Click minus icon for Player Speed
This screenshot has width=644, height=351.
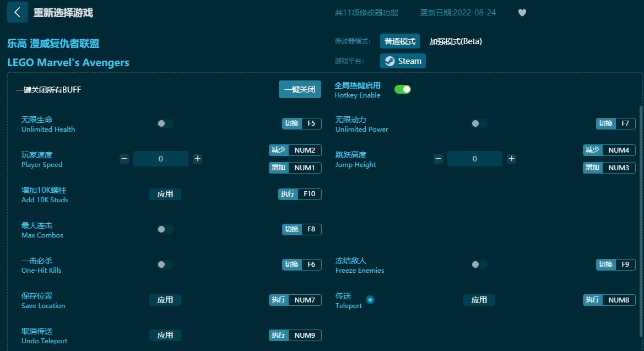124,159
